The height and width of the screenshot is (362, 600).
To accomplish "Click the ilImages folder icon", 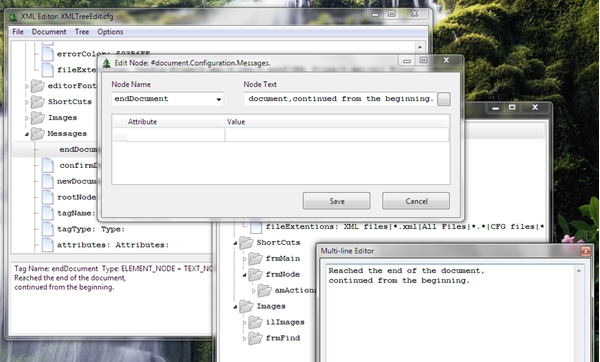I will pyautogui.click(x=255, y=322).
